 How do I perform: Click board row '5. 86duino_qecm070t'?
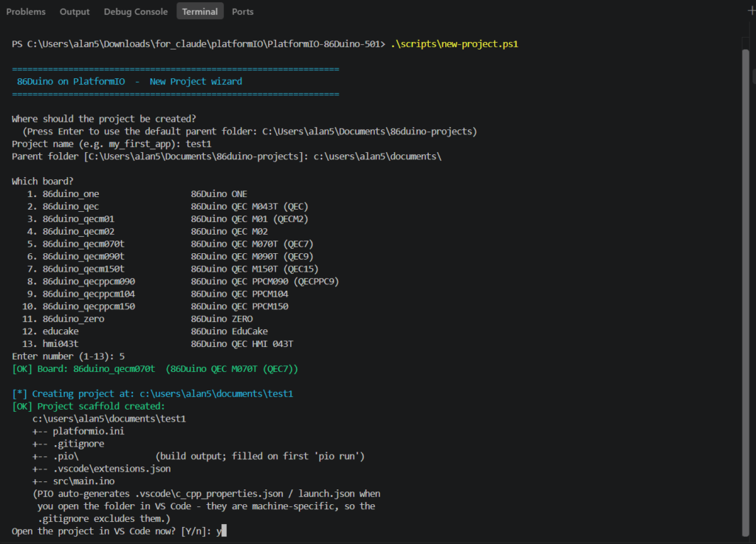click(170, 244)
